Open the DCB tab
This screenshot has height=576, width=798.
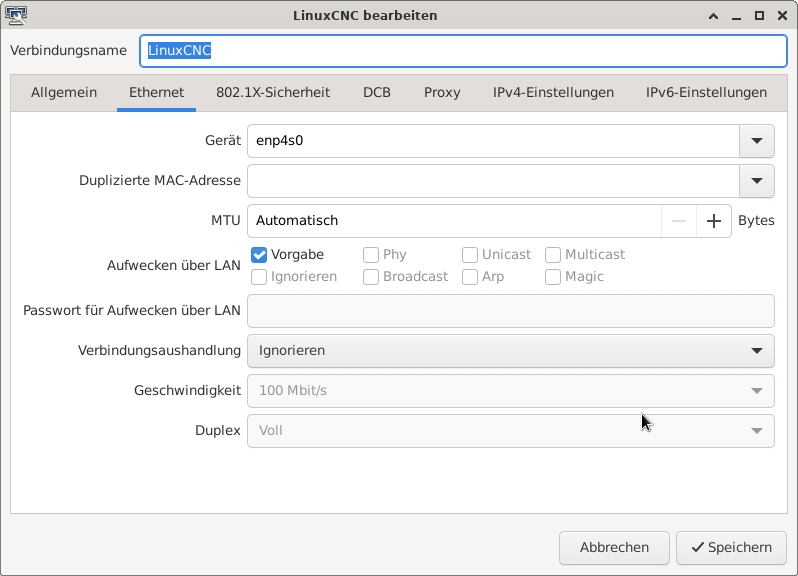(377, 93)
